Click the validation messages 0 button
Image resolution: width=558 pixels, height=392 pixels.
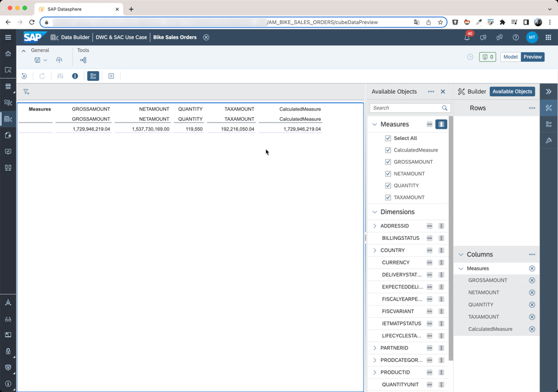pos(487,57)
